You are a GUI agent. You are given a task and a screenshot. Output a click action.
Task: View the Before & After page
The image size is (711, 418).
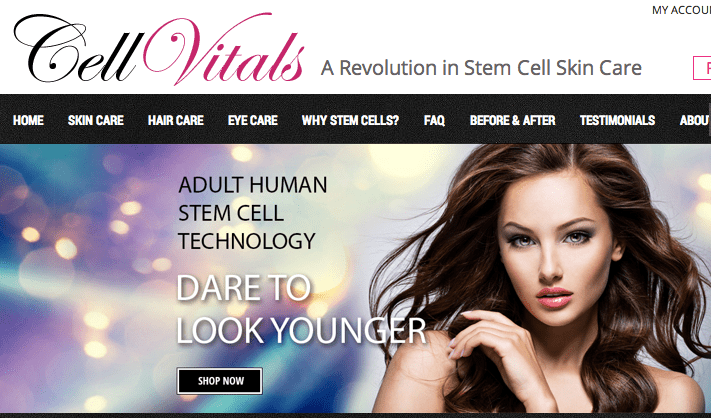click(512, 120)
